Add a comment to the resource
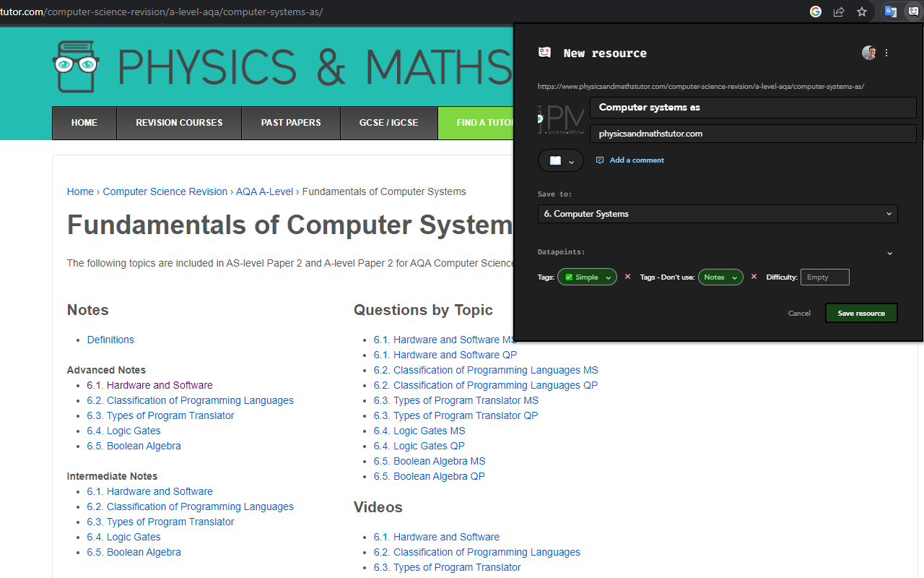Viewport: 924px width, 578px height. [x=630, y=160]
